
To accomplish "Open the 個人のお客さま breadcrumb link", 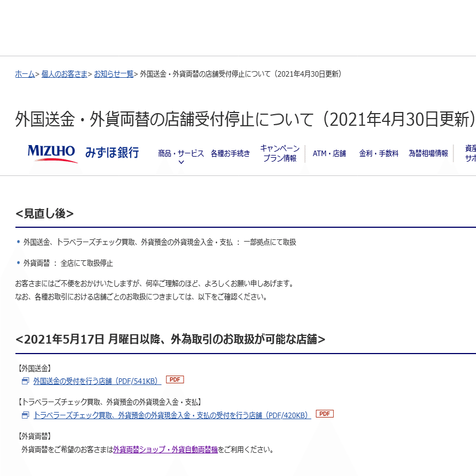I will [65, 74].
